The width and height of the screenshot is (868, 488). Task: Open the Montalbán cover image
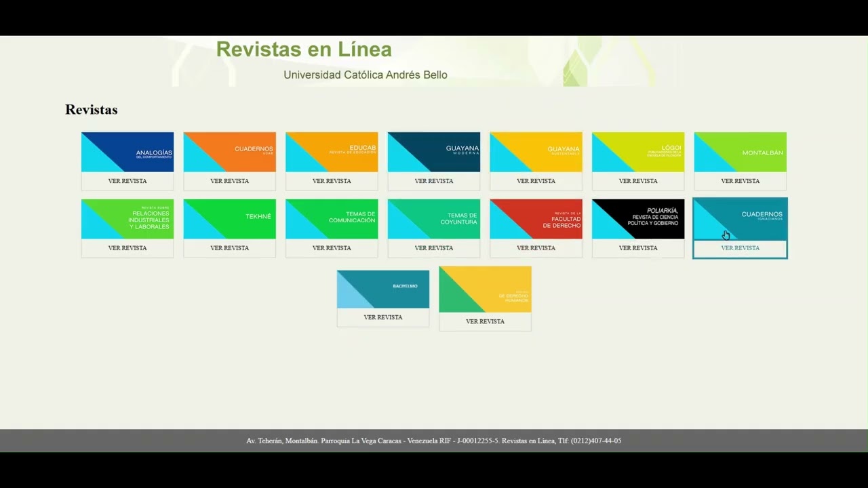click(741, 152)
